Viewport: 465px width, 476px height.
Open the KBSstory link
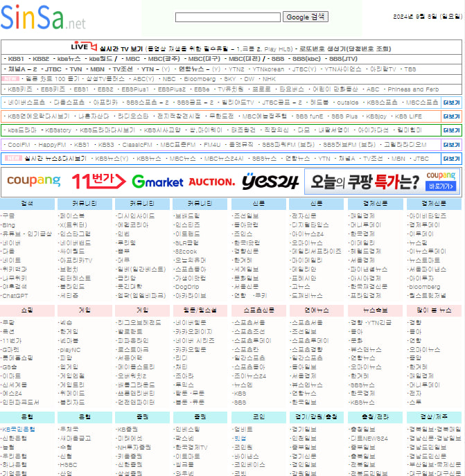coord(58,130)
